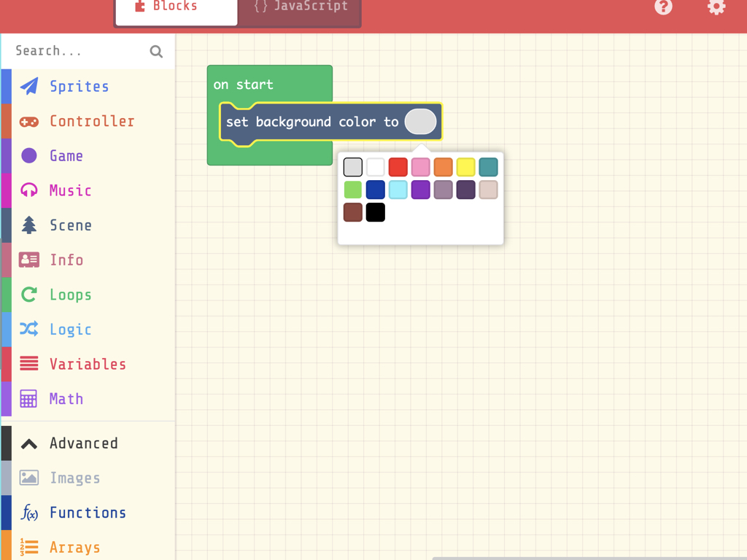The image size is (747, 560).
Task: Click the search magnifier icon
Action: click(x=156, y=52)
